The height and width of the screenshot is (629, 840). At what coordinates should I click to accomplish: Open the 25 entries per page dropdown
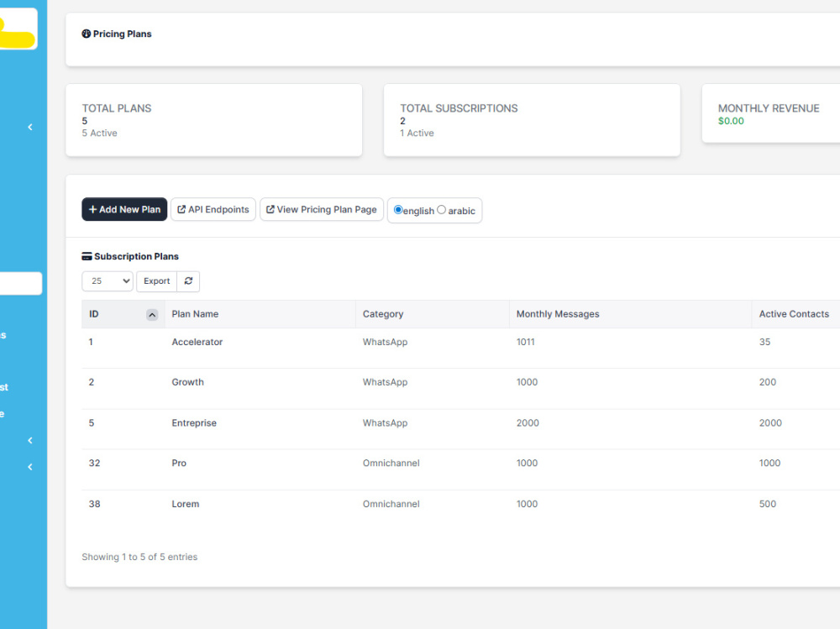(108, 280)
